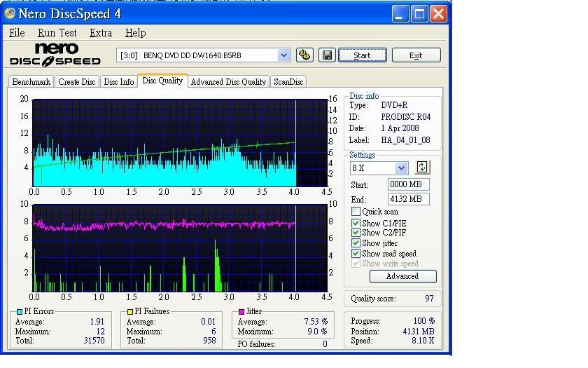Click the disc date 1 Apr 2008
The image size is (588, 368).
coord(400,128)
